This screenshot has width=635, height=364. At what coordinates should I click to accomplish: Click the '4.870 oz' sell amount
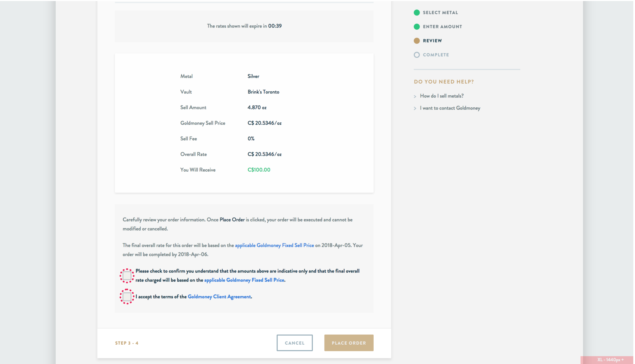257,107
